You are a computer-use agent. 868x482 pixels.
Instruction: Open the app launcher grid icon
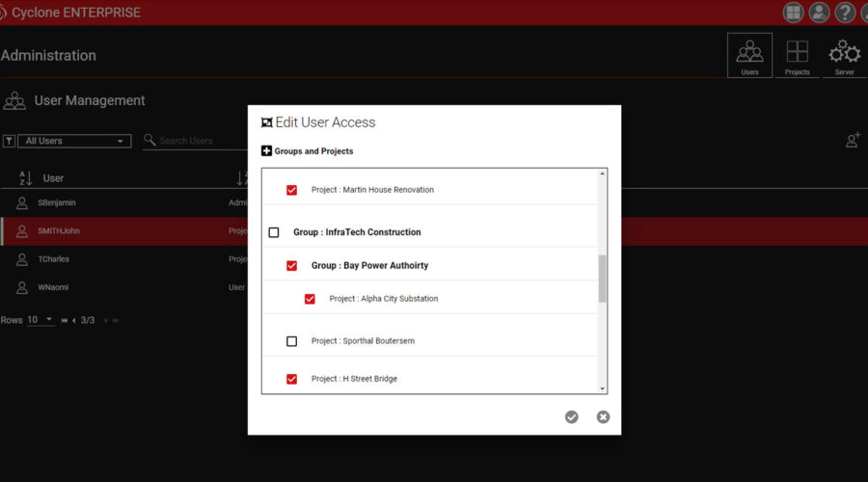point(793,13)
